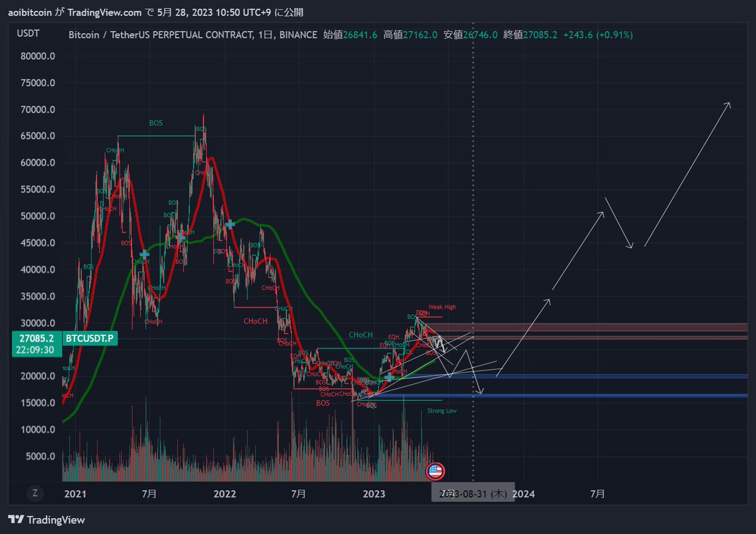Click the 60000.0 price axis label
Viewport: 756px width, 534px height.
pyautogui.click(x=38, y=163)
